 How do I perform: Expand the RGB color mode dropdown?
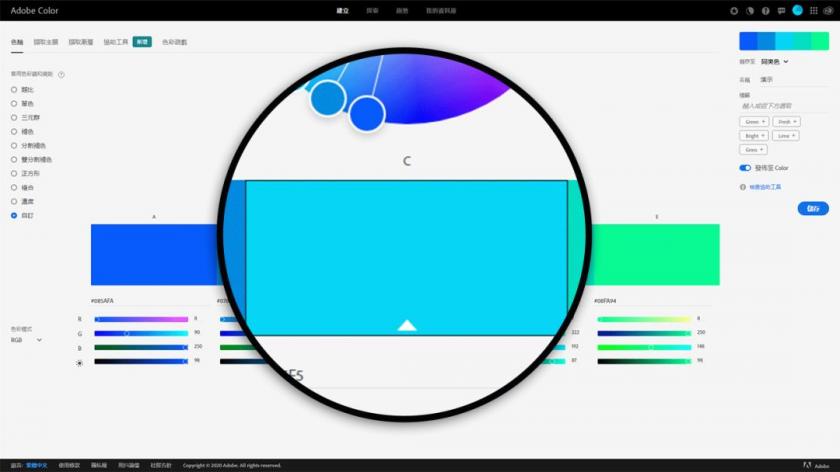[x=27, y=340]
